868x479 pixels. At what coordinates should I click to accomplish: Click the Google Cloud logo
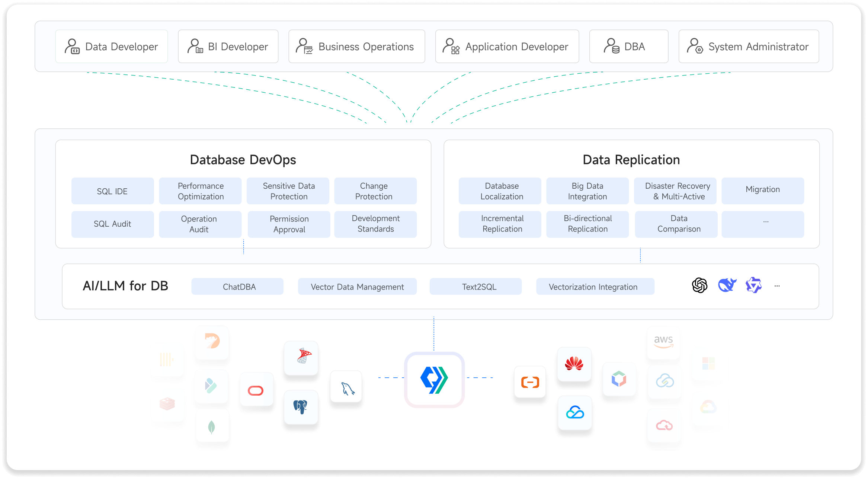(708, 407)
